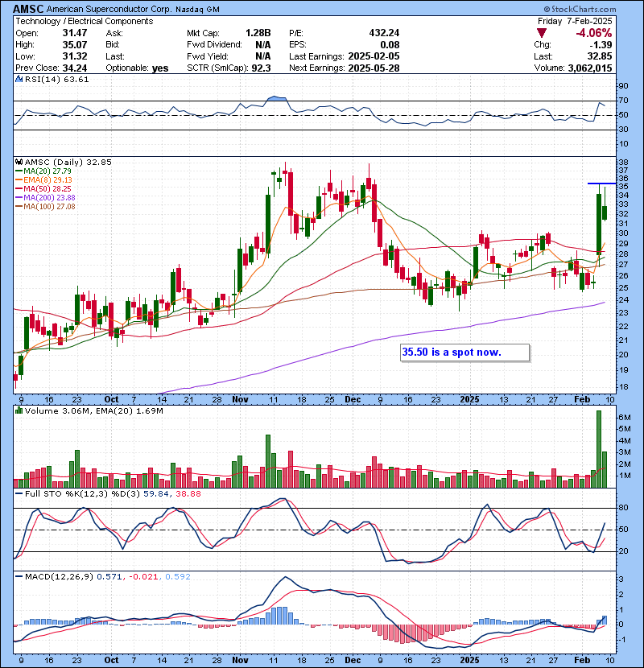Click the Feb label on the price chart date axis

[582, 400]
